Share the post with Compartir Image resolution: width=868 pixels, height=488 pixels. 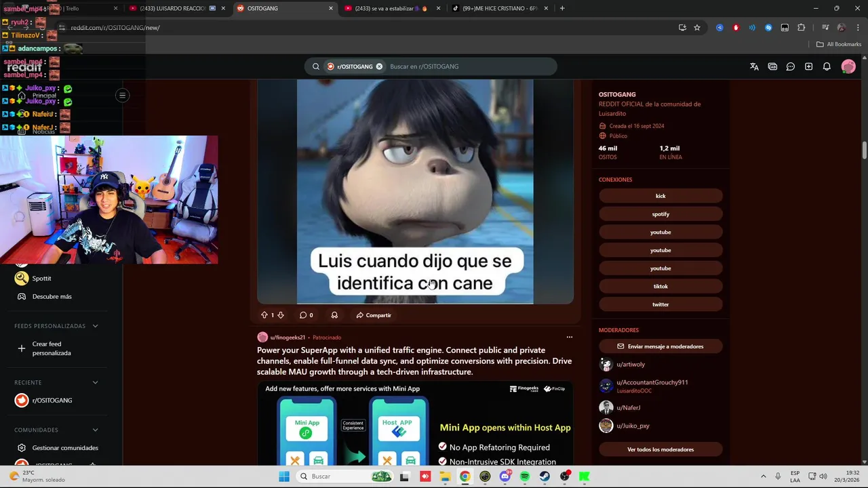(x=374, y=315)
